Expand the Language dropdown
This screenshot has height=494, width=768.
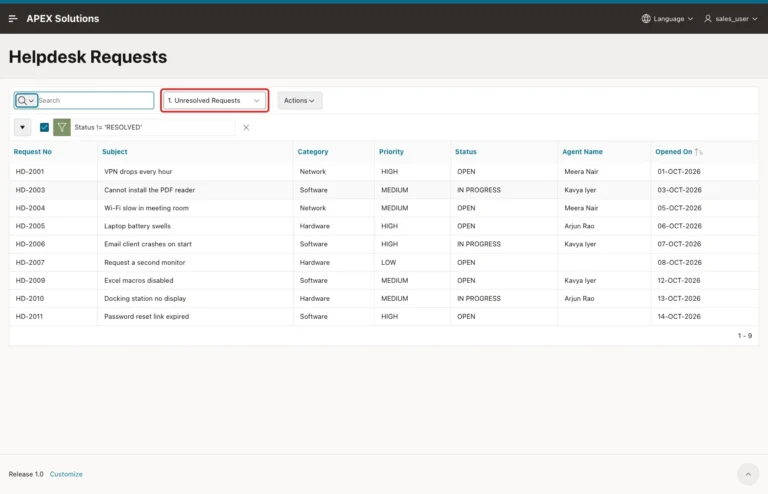pyautogui.click(x=668, y=19)
